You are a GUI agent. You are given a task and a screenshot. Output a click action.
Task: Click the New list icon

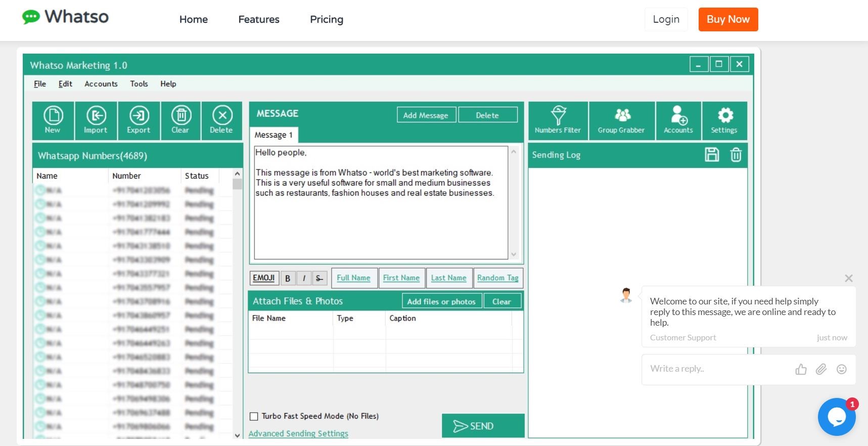click(x=53, y=120)
